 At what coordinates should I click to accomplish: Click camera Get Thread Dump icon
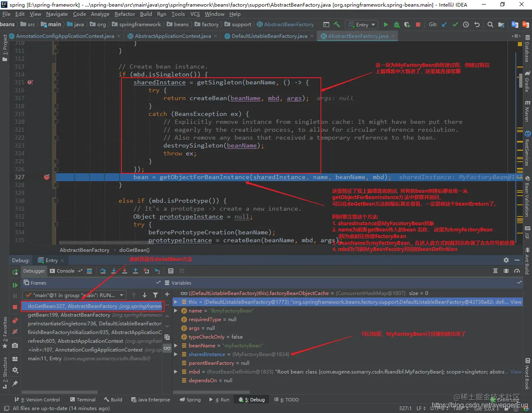click(15, 346)
